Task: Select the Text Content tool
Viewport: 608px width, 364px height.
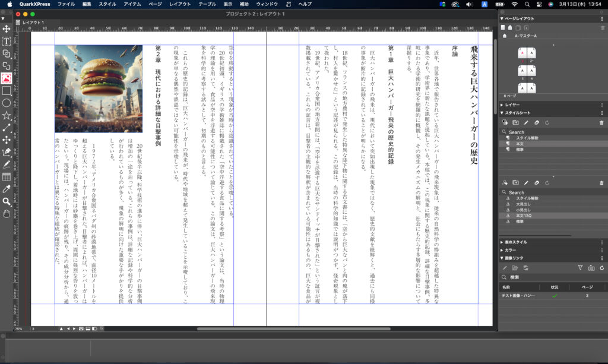Action: pos(6,41)
